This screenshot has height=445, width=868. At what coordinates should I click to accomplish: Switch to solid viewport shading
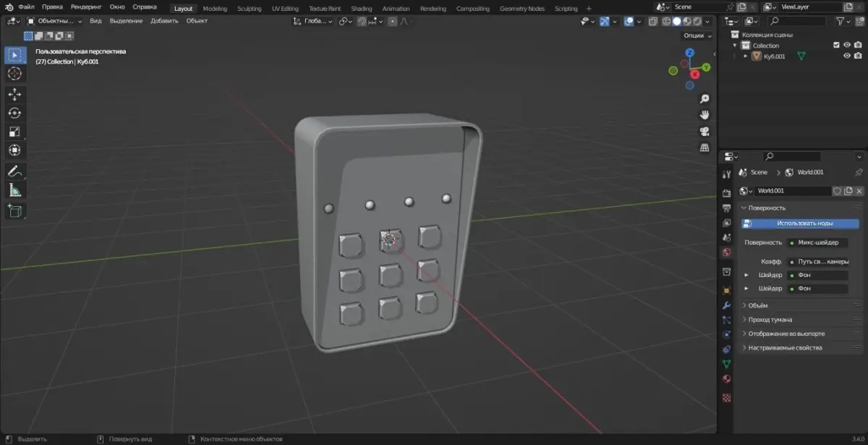677,21
